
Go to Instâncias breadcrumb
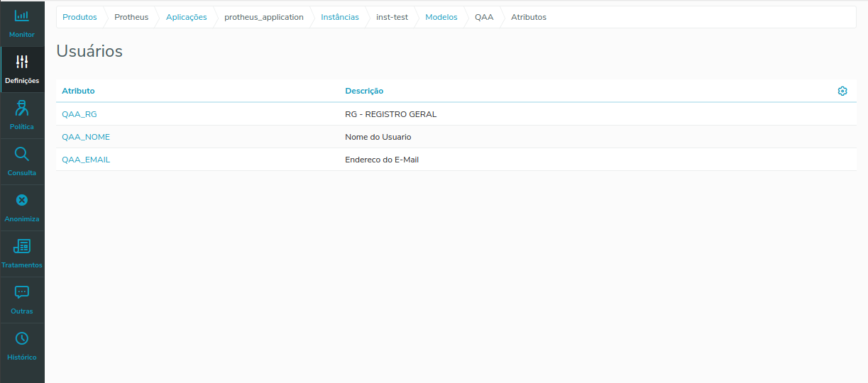point(340,17)
